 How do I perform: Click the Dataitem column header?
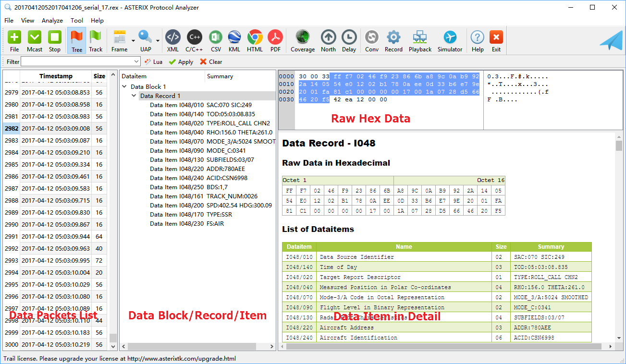(x=162, y=76)
